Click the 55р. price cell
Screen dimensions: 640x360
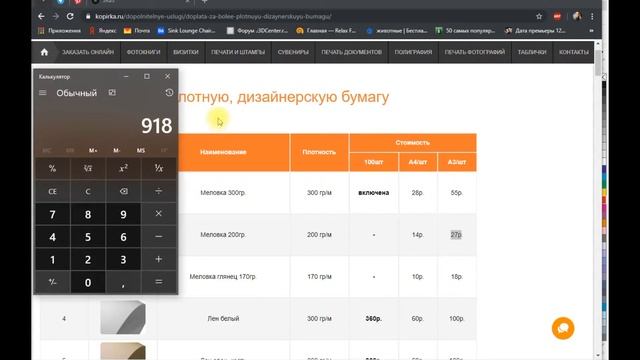click(x=457, y=193)
